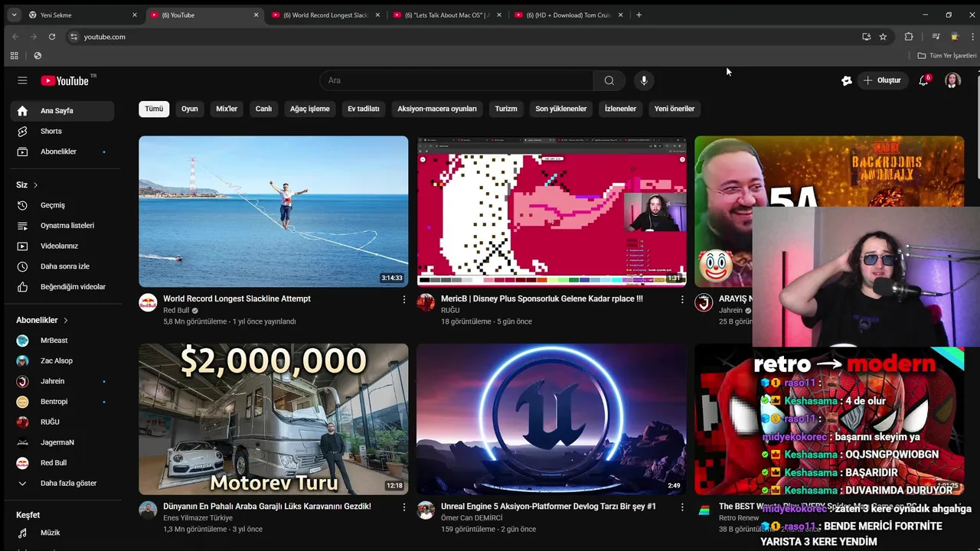Open the Red Bull channel avatar under Slackline video
This screenshot has width=980, height=551.
tap(148, 302)
